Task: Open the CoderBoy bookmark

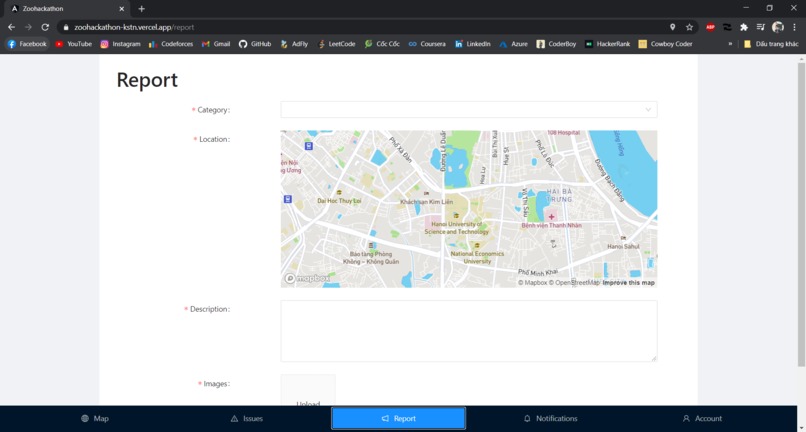Action: 556,44
